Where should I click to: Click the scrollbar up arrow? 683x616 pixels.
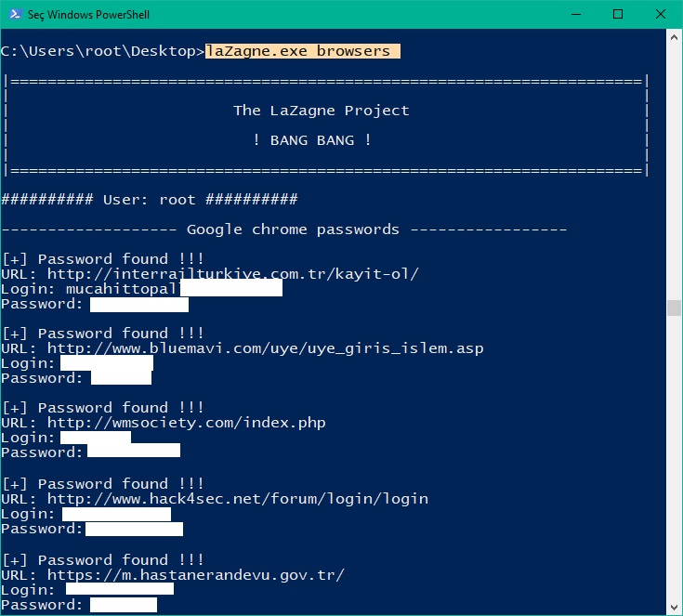pos(674,37)
